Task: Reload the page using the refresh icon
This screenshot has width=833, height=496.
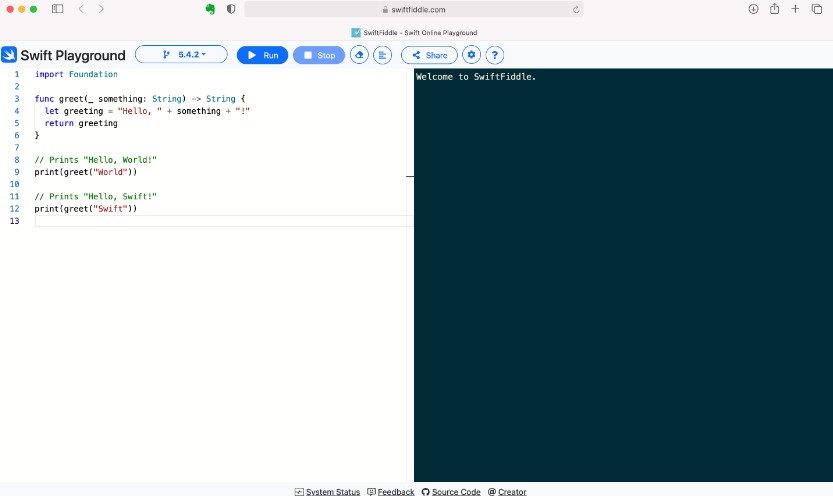Action: coord(576,9)
